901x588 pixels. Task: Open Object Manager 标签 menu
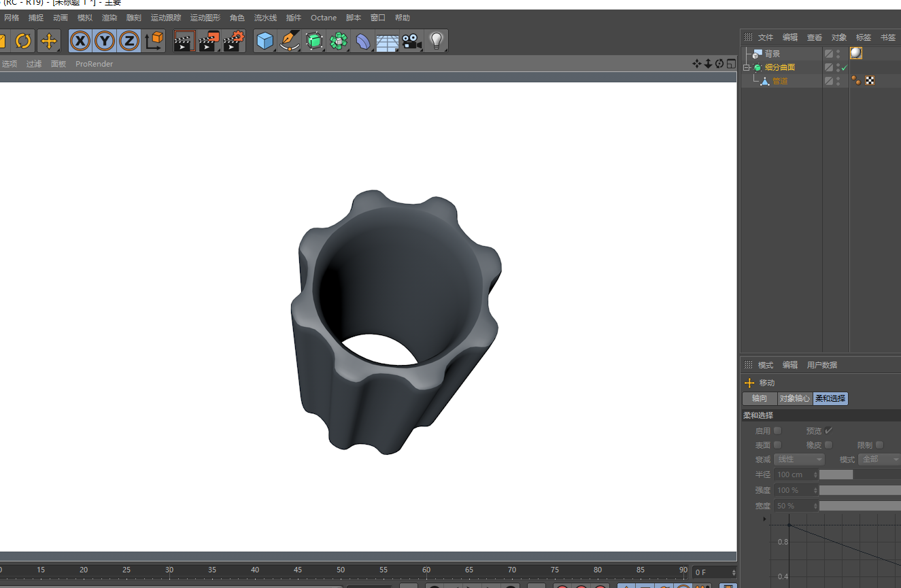pyautogui.click(x=864, y=37)
